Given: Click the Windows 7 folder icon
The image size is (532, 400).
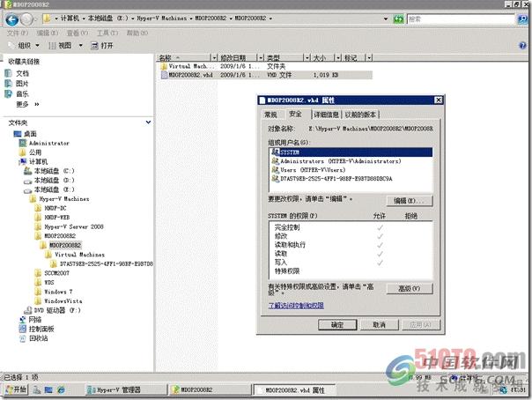Looking at the screenshot, I should pos(39,292).
